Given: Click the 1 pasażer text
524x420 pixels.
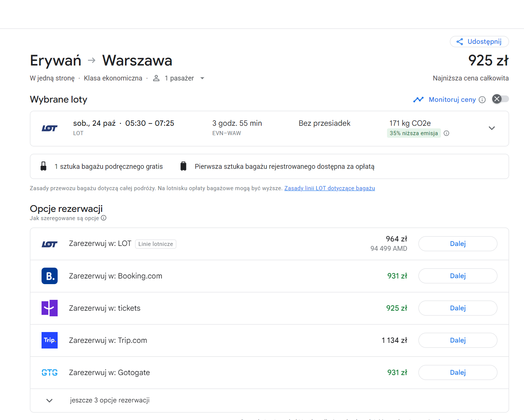Looking at the screenshot, I should click(179, 78).
